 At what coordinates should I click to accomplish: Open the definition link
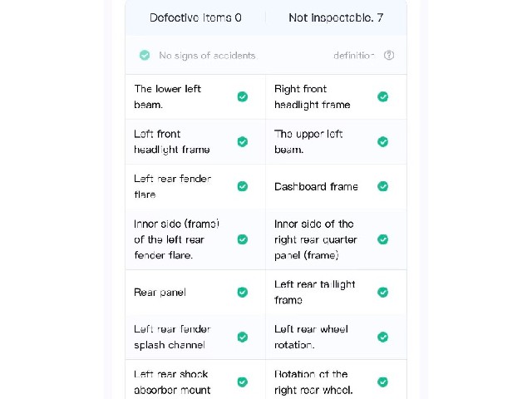354,56
